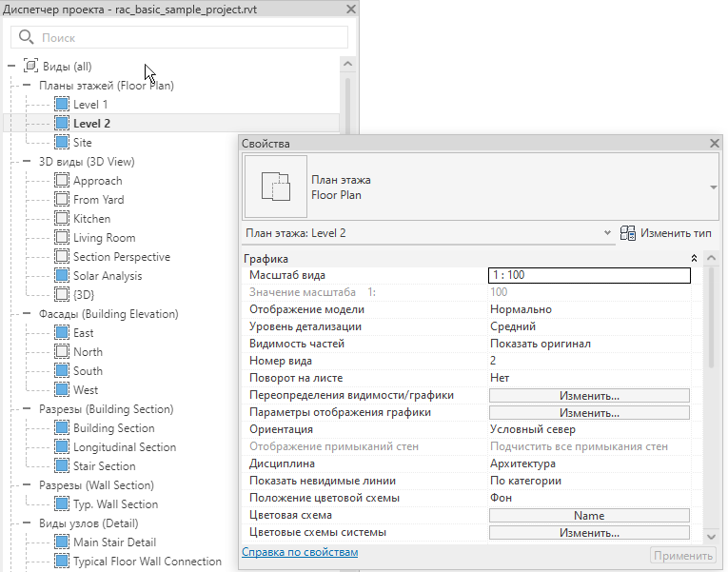Viewport: 728px width, 572px height.
Task: Click Изменить for Переопределения видимости/графики
Action: (589, 396)
